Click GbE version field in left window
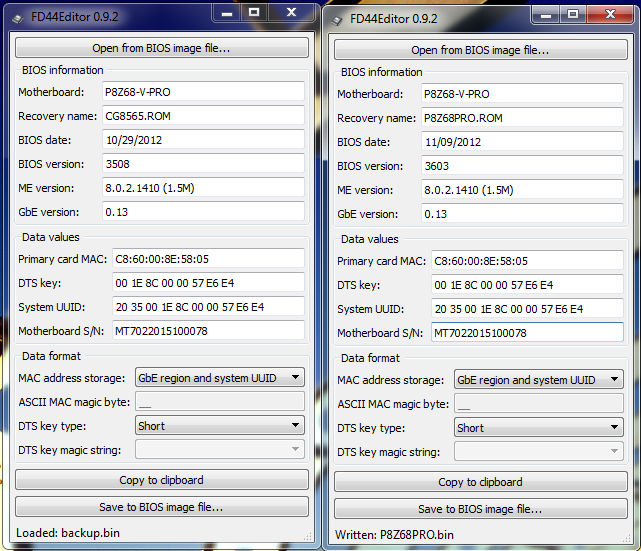This screenshot has width=641, height=551. click(203, 212)
